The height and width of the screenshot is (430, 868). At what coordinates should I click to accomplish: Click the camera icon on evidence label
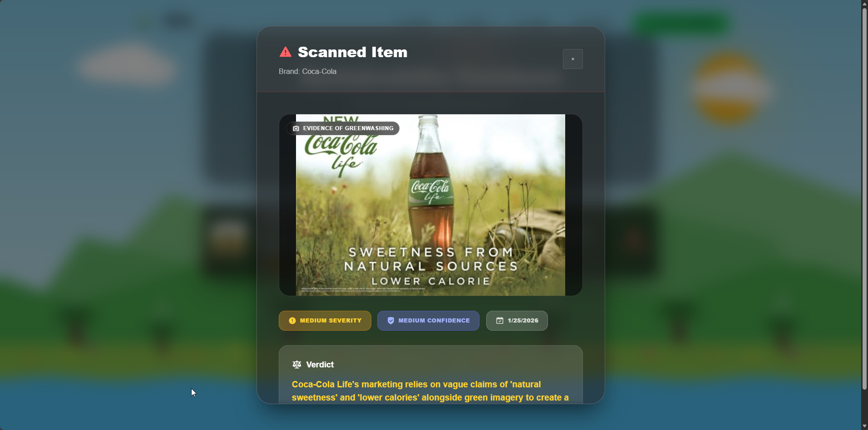point(296,128)
